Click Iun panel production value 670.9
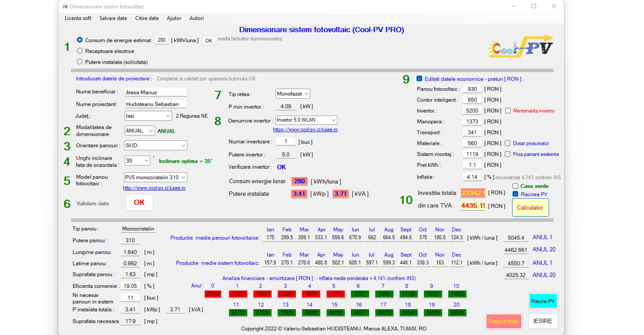644x335 pixels. pyautogui.click(x=355, y=237)
